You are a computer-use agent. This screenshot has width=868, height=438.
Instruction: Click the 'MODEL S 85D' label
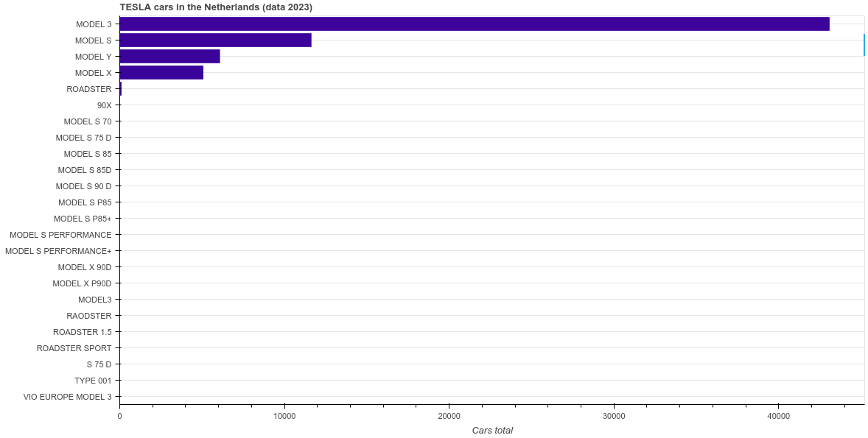[85, 170]
